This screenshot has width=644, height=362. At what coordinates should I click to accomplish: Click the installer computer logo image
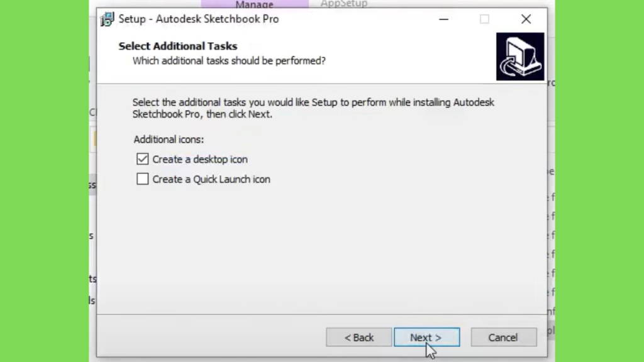(520, 57)
